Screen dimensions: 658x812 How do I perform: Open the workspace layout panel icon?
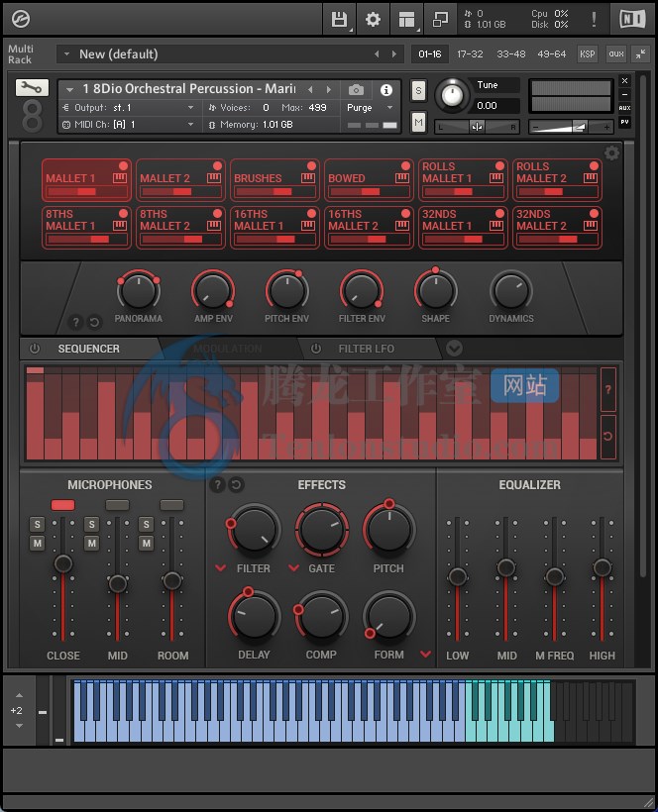coord(406,19)
